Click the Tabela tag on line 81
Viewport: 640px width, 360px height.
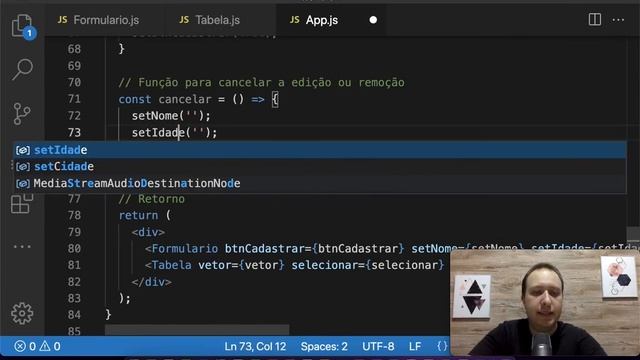(x=171, y=265)
